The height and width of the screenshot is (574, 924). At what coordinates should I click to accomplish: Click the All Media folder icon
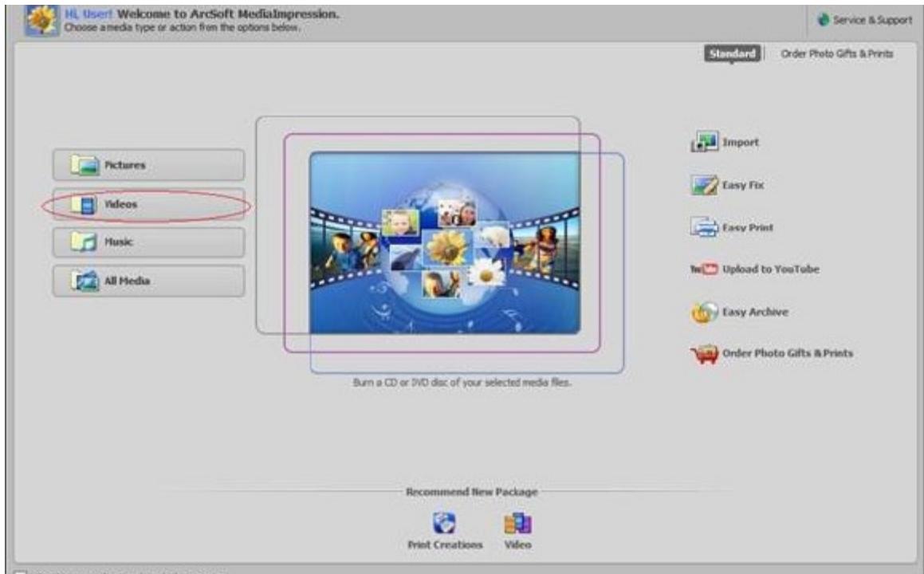pyautogui.click(x=85, y=281)
